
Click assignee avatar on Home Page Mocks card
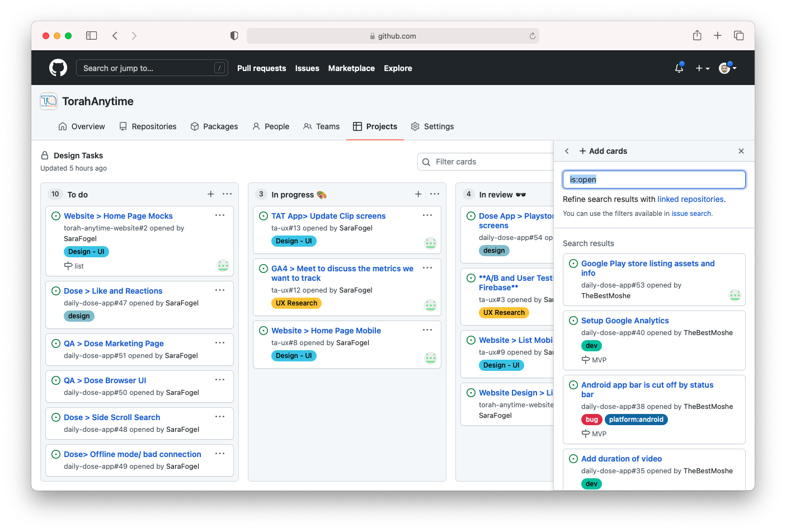pyautogui.click(x=223, y=266)
